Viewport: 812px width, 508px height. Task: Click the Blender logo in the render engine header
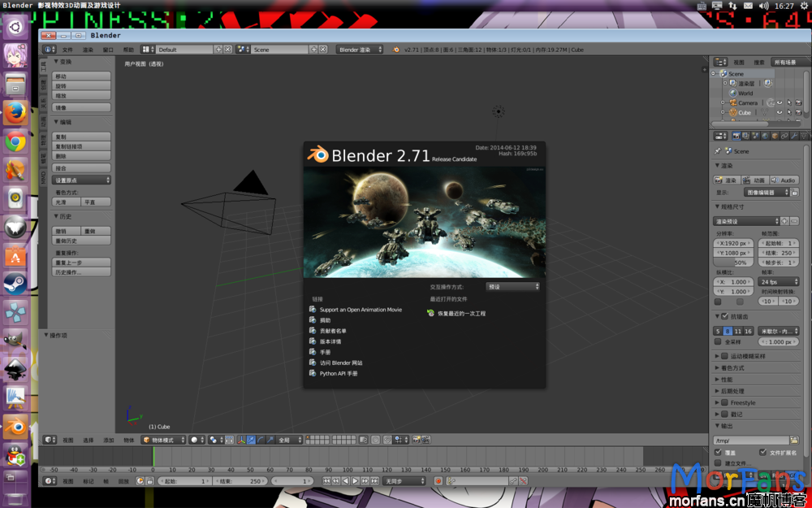pos(396,50)
